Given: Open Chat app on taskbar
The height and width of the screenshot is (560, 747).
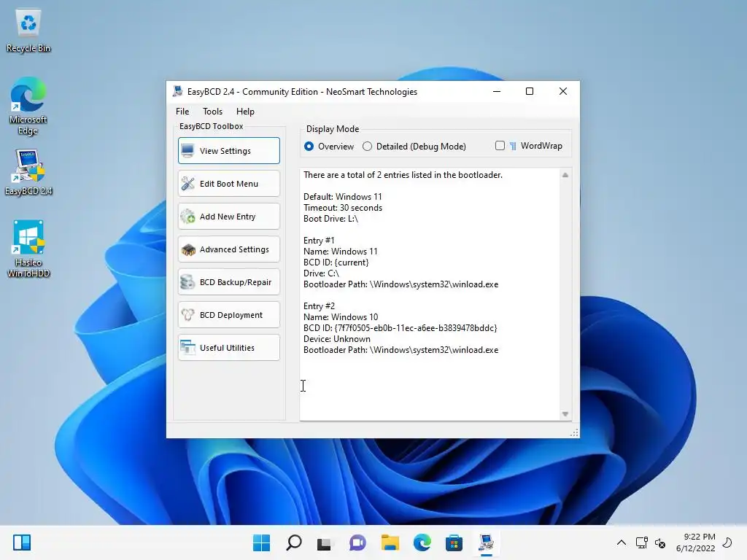Looking at the screenshot, I should tap(357, 542).
